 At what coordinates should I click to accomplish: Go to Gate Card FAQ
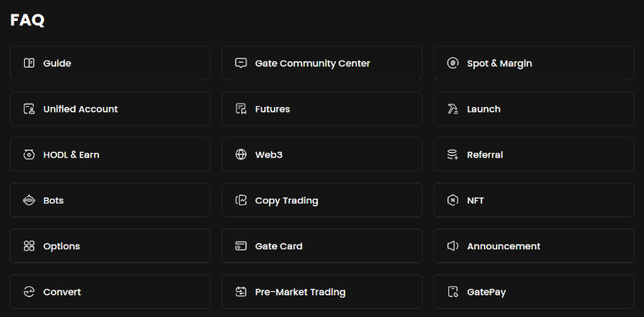pos(322,246)
